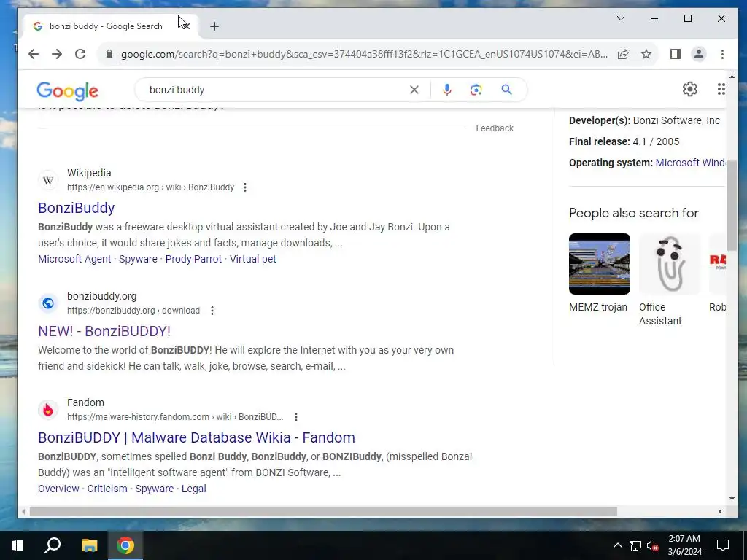The width and height of the screenshot is (747, 560).
Task: Click the Office Assistant label
Action: [x=660, y=314]
